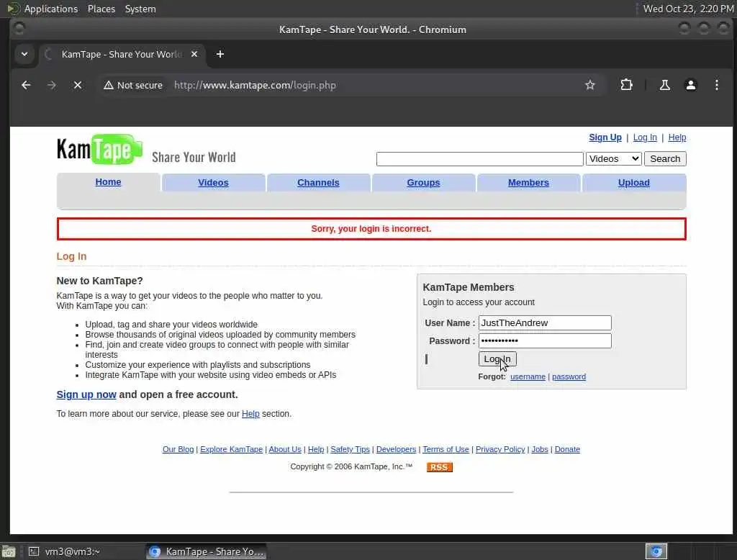Image resolution: width=737 pixels, height=560 pixels.
Task: Open the Developers footer link
Action: point(397,449)
